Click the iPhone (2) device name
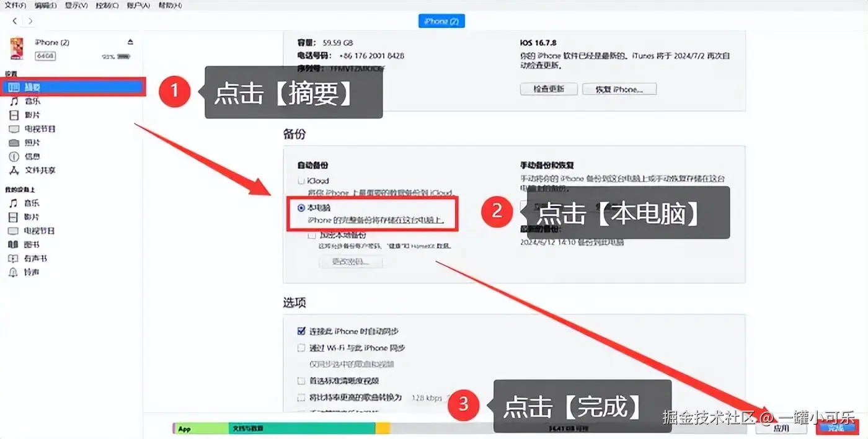Viewport: 868px width, 439px height. (52, 42)
